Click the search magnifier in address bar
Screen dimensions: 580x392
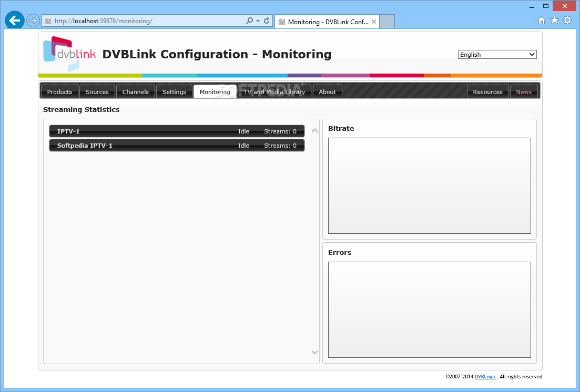point(250,20)
